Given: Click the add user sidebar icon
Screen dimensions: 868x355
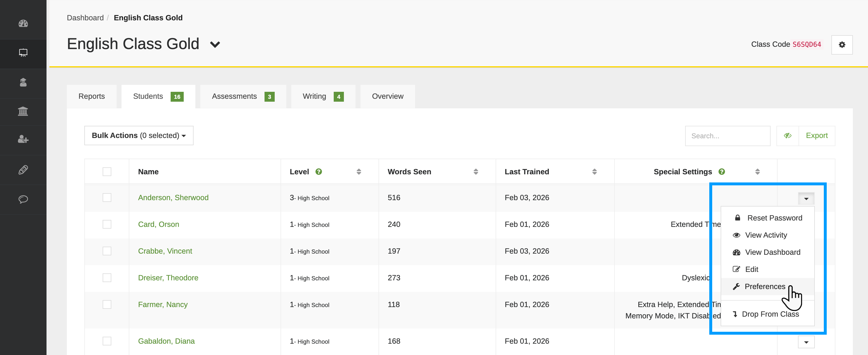Looking at the screenshot, I should pyautogui.click(x=23, y=139).
